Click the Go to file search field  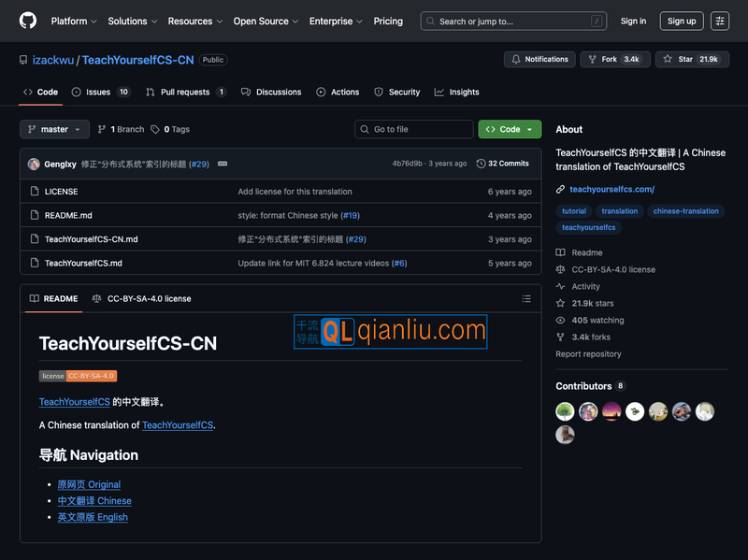(x=414, y=129)
